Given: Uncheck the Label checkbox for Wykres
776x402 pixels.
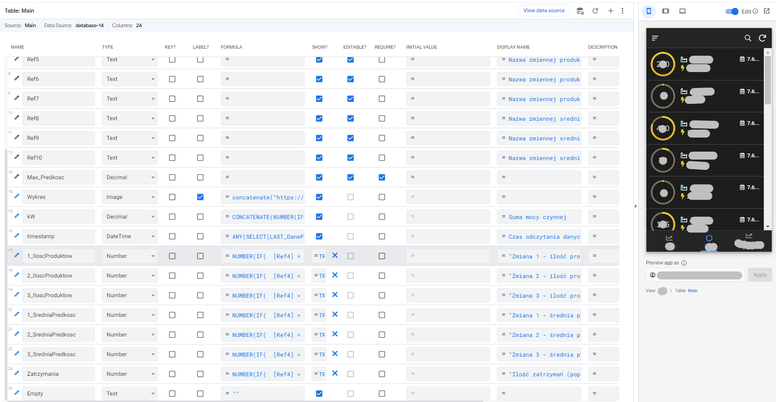Looking at the screenshot, I should [x=200, y=197].
